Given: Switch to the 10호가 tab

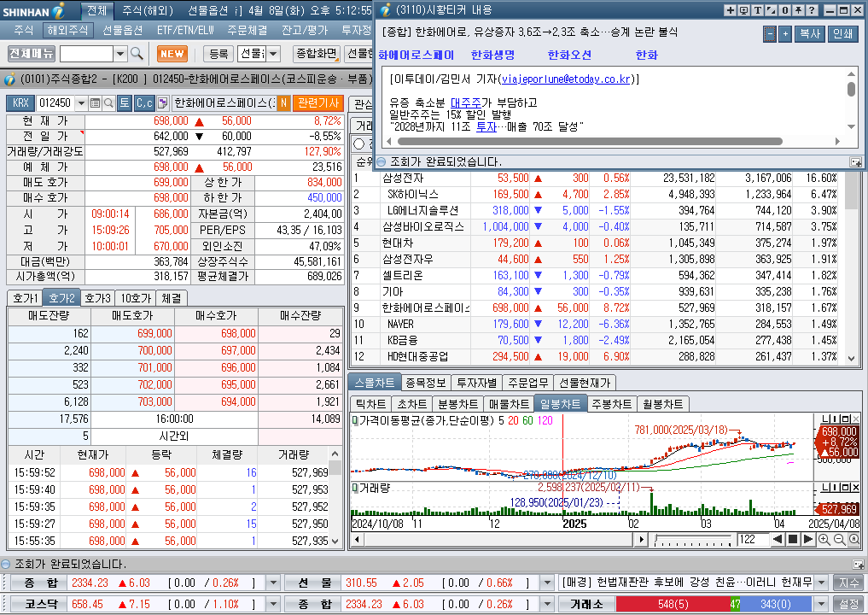Looking at the screenshot, I should [136, 298].
